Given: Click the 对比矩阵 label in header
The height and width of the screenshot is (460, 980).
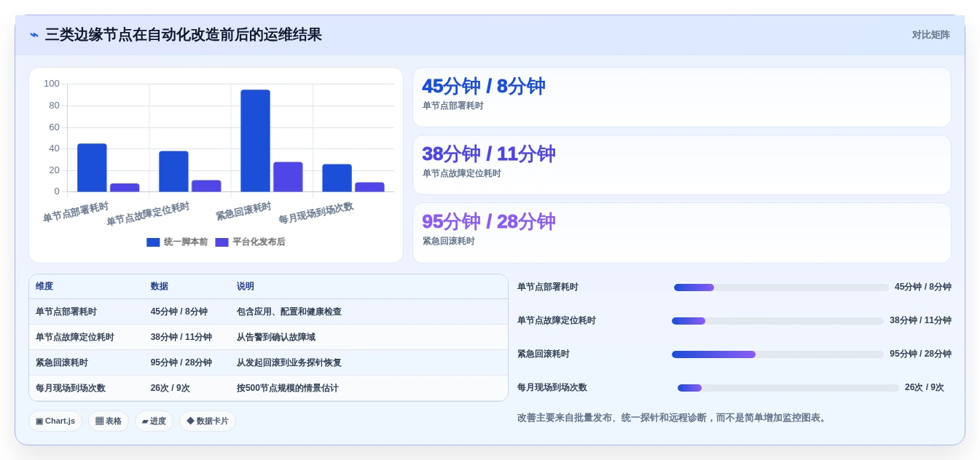Looking at the screenshot, I should [930, 35].
